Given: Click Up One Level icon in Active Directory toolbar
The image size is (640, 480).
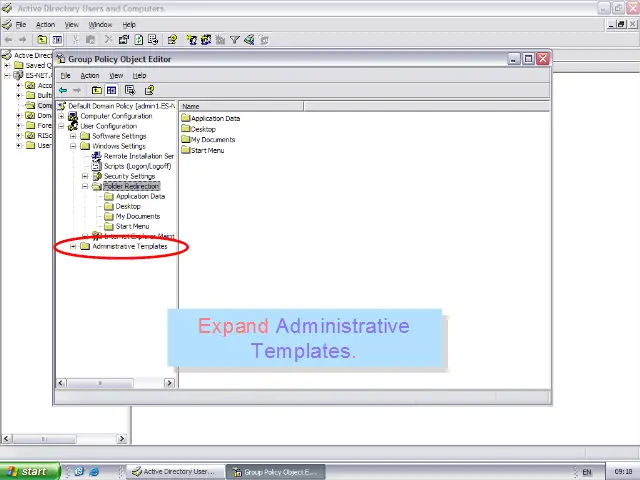Looking at the screenshot, I should pos(42,40).
